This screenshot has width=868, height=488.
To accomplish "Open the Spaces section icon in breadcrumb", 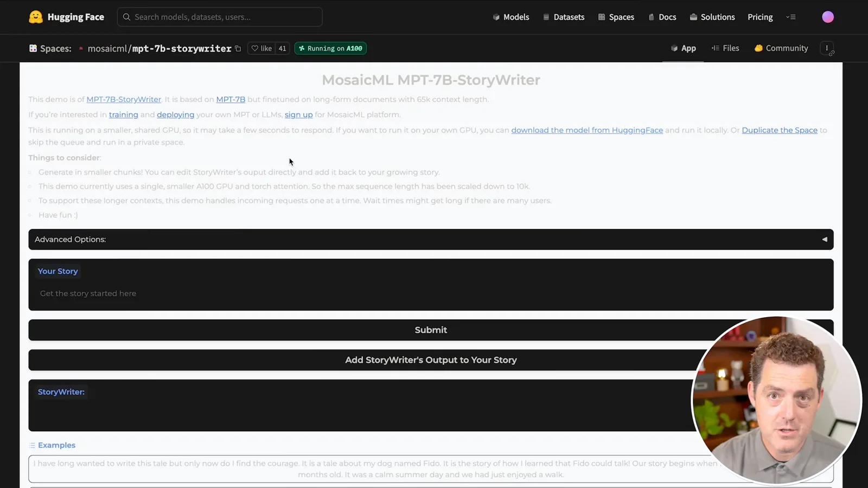I will tap(33, 48).
